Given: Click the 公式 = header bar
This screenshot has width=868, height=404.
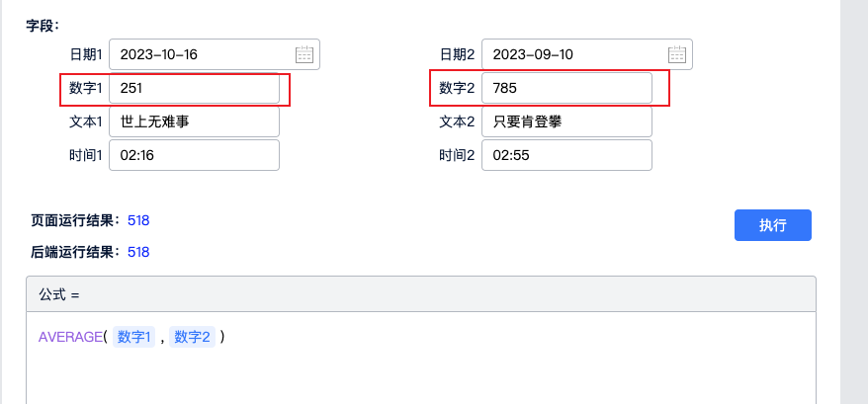Looking at the screenshot, I should 420,294.
